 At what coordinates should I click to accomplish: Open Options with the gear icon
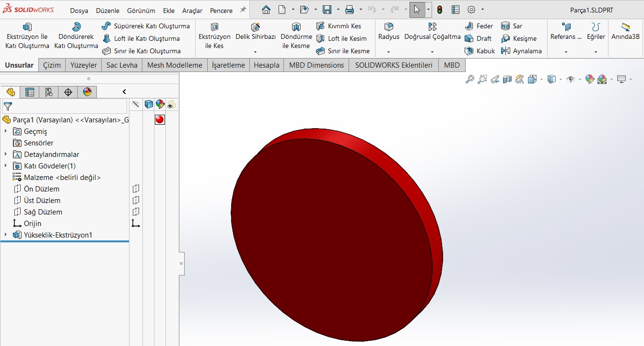coord(471,10)
